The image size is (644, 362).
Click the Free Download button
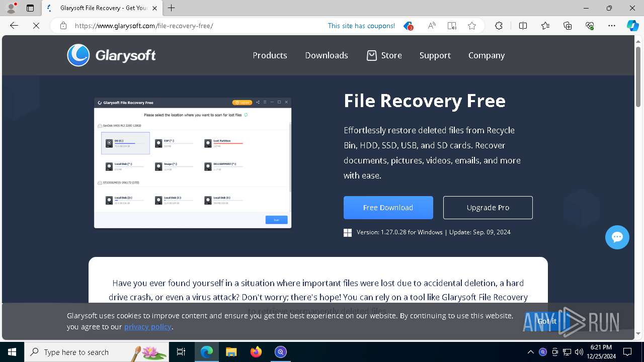(388, 208)
